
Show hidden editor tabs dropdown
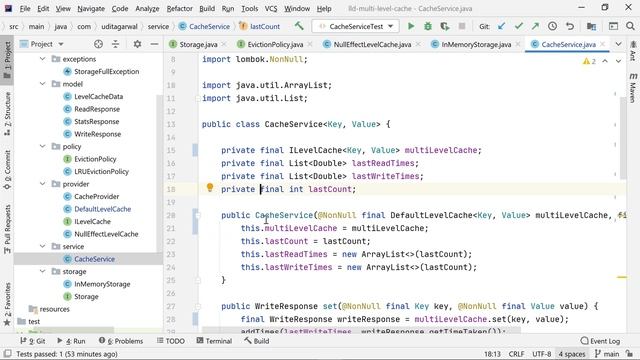(618, 44)
